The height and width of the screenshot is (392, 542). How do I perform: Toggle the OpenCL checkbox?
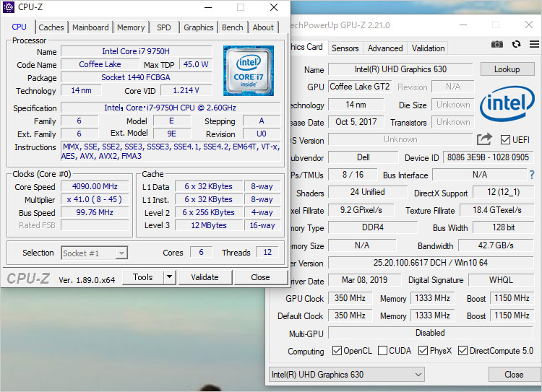[x=337, y=351]
